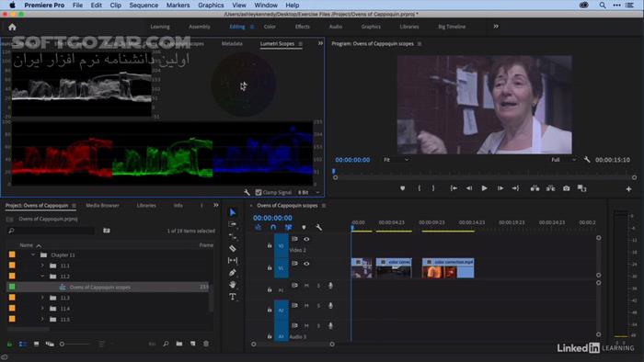644x362 pixels.
Task: Switch to Metadata tab
Action: tap(232, 43)
